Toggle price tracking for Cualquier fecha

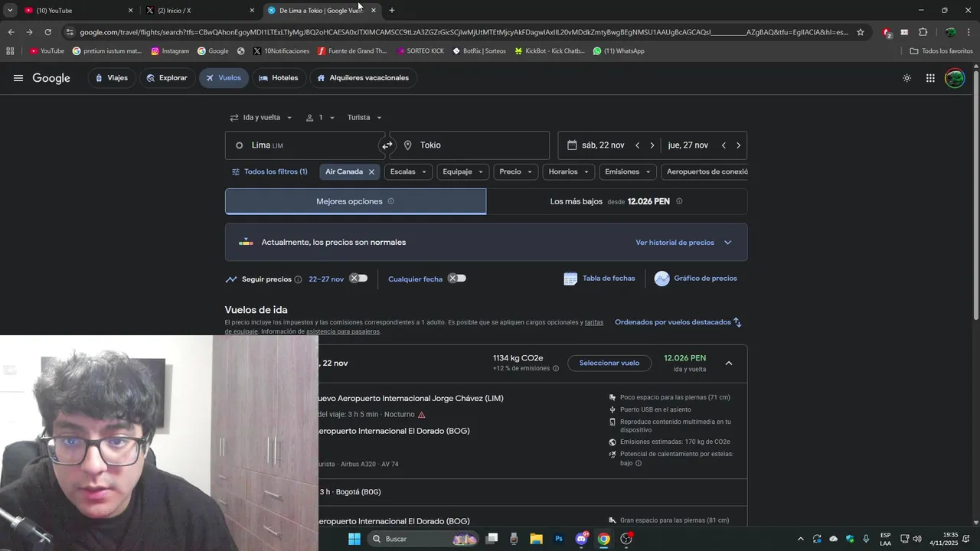pos(457,279)
